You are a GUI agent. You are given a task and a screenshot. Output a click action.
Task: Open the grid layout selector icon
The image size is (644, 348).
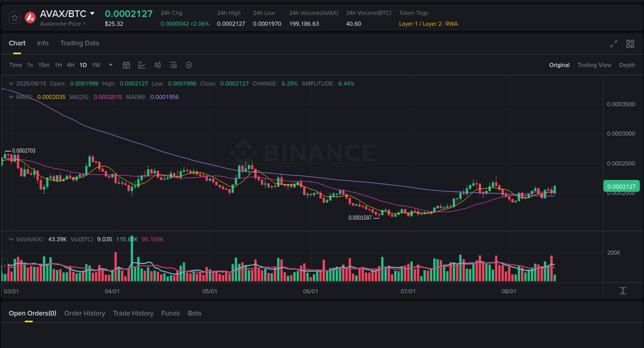point(630,44)
